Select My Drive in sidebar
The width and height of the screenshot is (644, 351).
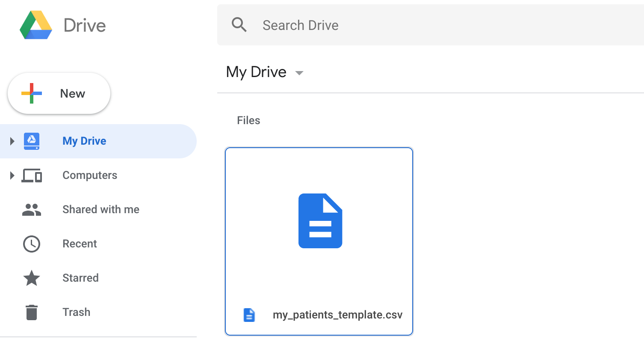[98, 141]
